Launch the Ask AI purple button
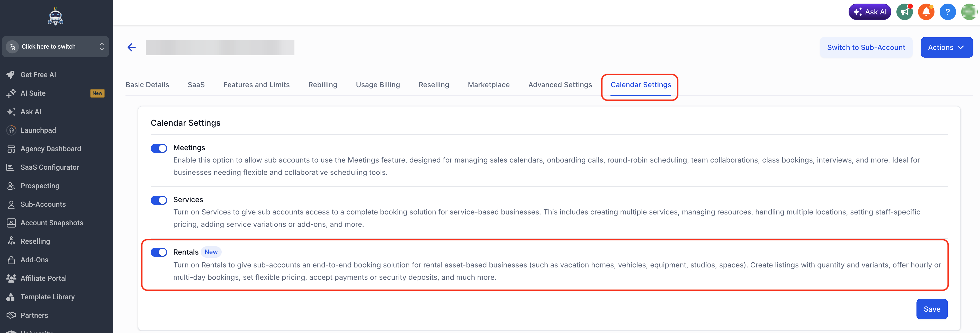980x333 pixels. (870, 12)
